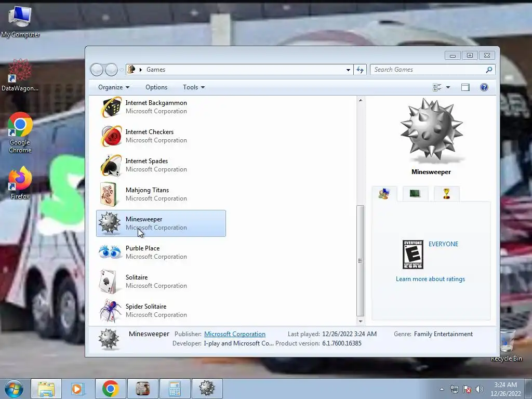
Task: Click the change view icon
Action: click(437, 87)
